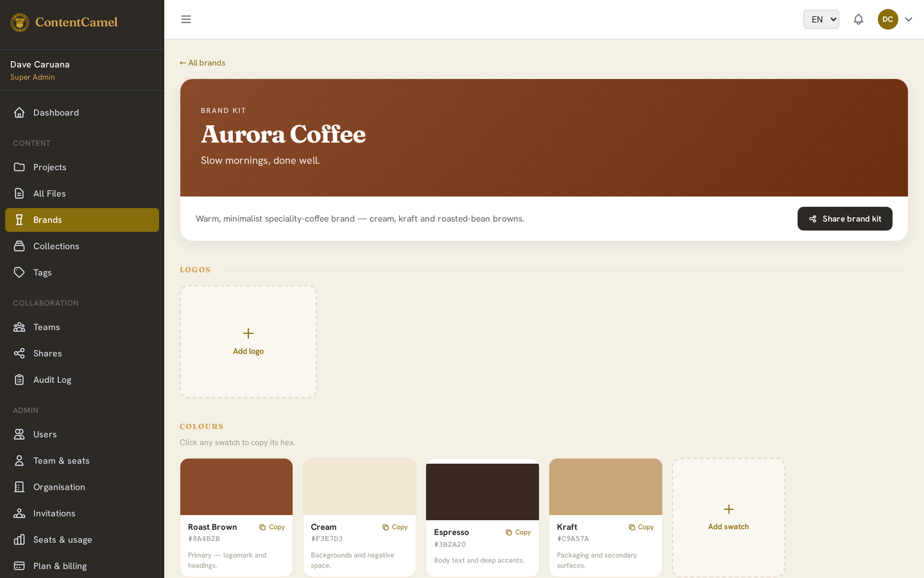Screen dimensions: 924x578
Task: Click the Espresso colour swatch
Action: tap(483, 492)
